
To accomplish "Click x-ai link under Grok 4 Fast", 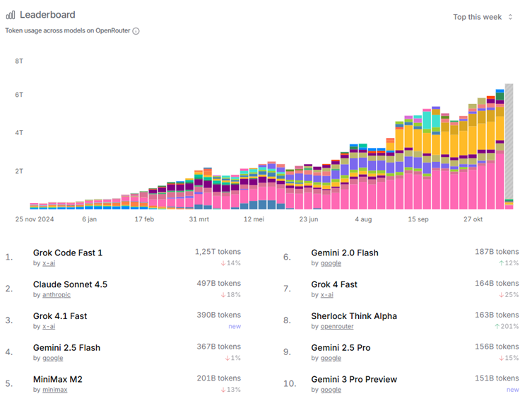I will pyautogui.click(x=326, y=294).
